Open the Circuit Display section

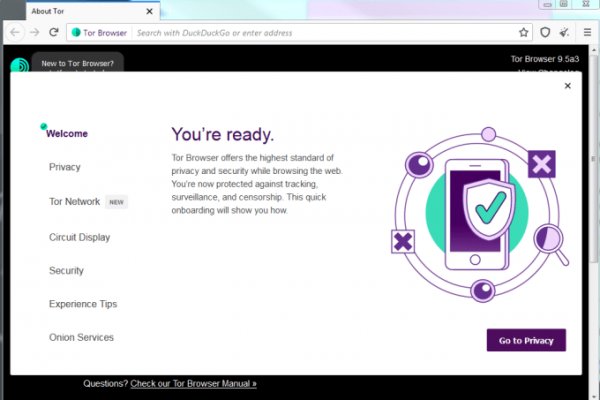pyautogui.click(x=80, y=237)
